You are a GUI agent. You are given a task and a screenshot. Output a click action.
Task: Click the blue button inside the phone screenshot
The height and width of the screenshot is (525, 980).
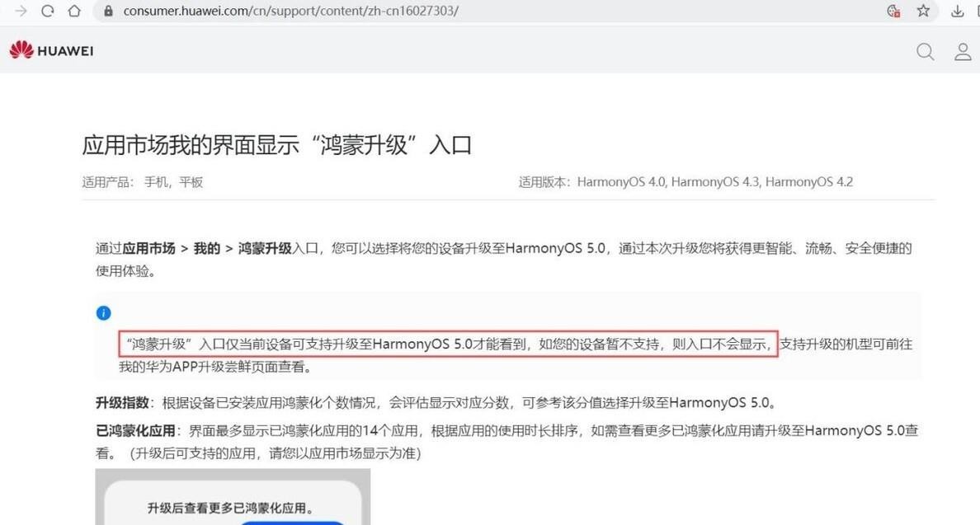(x=292, y=521)
